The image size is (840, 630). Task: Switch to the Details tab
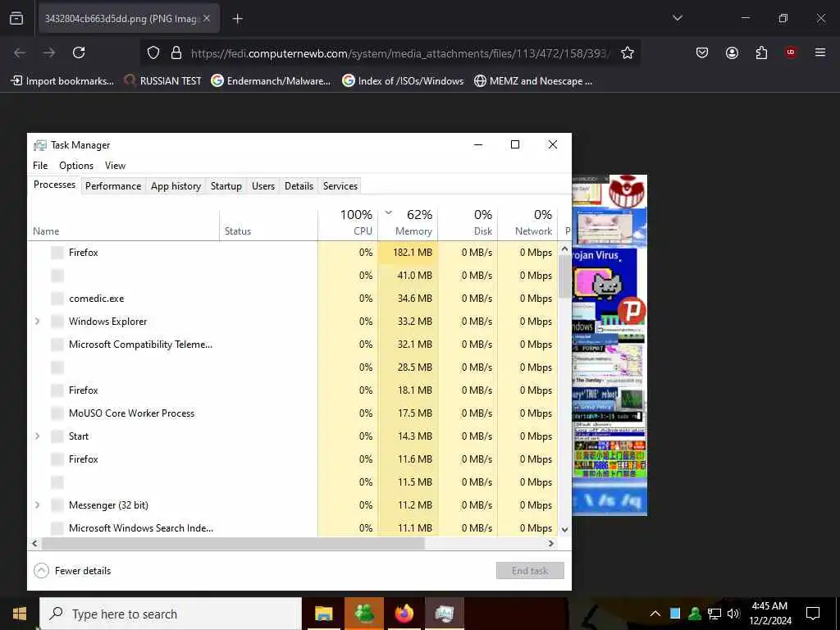coord(299,186)
